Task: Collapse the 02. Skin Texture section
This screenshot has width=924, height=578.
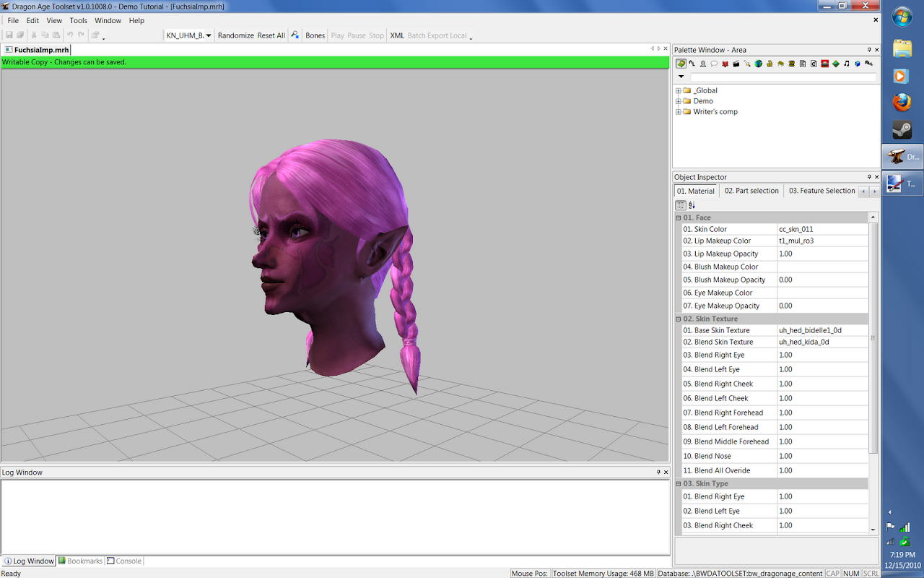Action: [x=679, y=319]
